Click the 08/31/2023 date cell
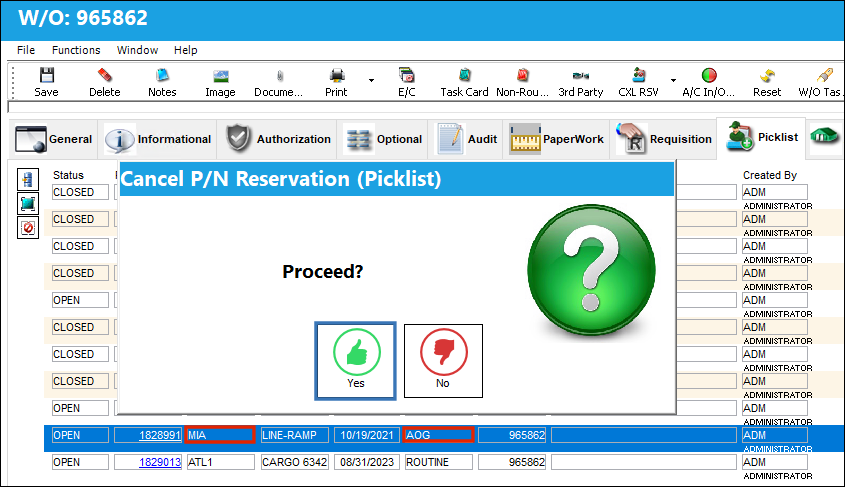This screenshot has width=845, height=487. [x=367, y=462]
